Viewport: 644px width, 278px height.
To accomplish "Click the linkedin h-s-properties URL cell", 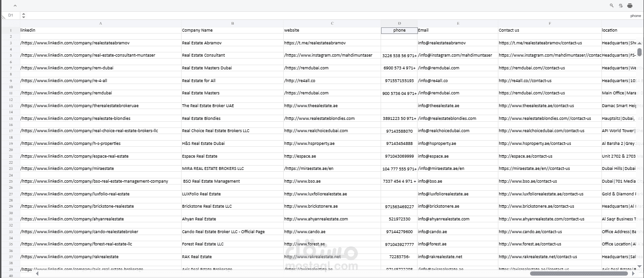I will coord(101,143).
